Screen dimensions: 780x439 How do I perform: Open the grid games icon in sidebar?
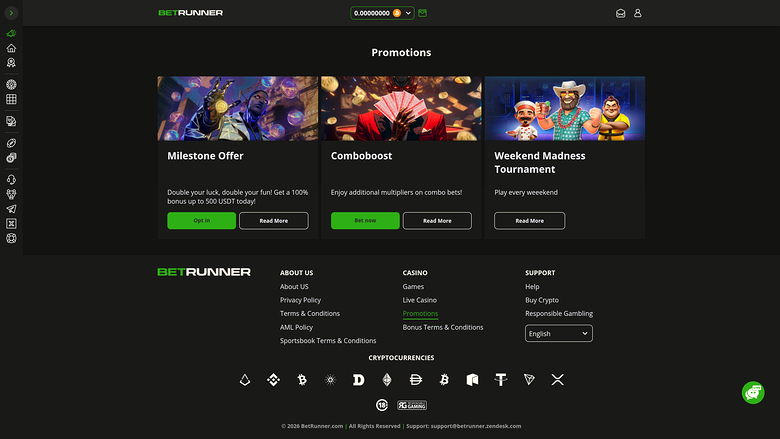(11, 99)
